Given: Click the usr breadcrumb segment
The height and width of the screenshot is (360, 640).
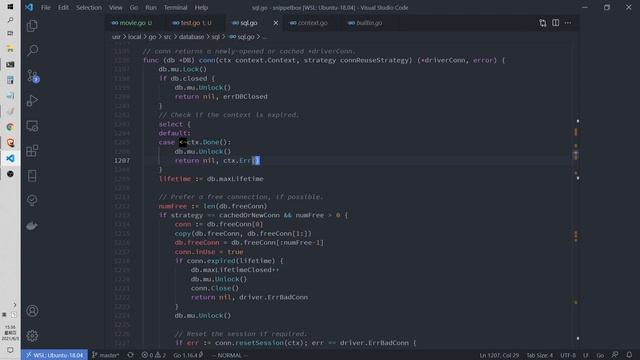Looking at the screenshot, I should click(116, 37).
